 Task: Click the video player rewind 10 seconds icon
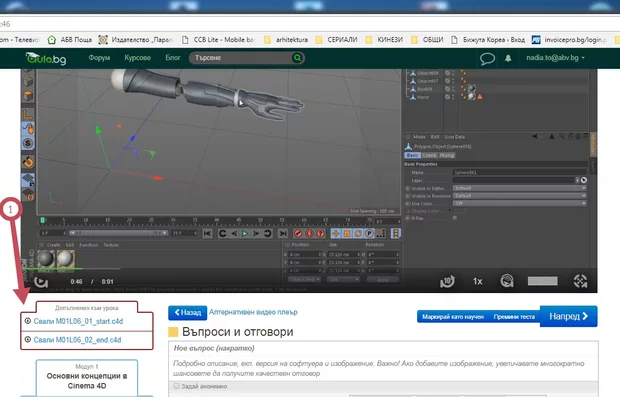click(447, 282)
